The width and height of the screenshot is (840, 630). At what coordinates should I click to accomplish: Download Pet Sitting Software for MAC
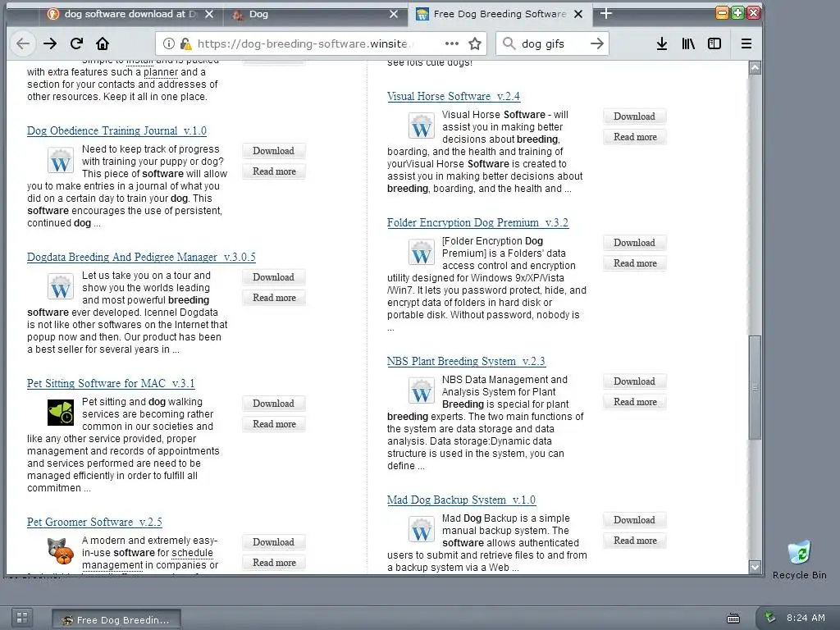point(274,404)
